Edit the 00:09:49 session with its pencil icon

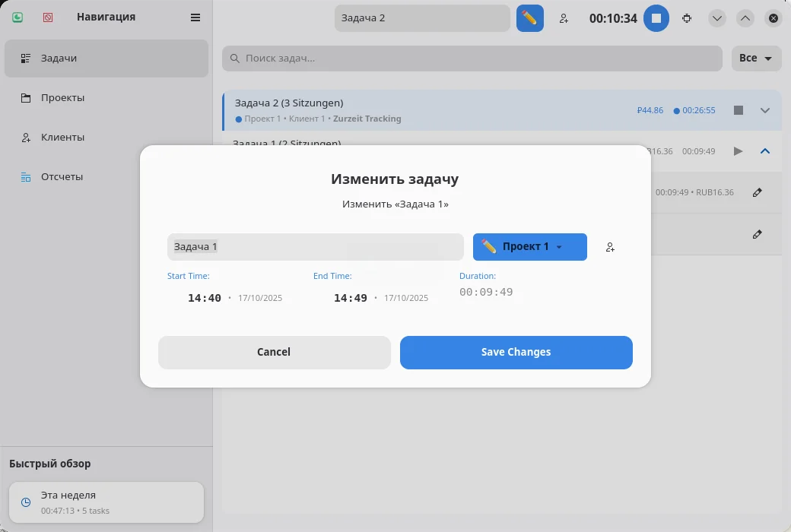[x=757, y=192]
